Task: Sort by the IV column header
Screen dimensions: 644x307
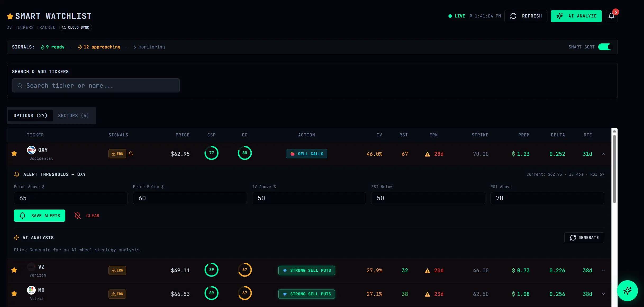Action: (379, 135)
